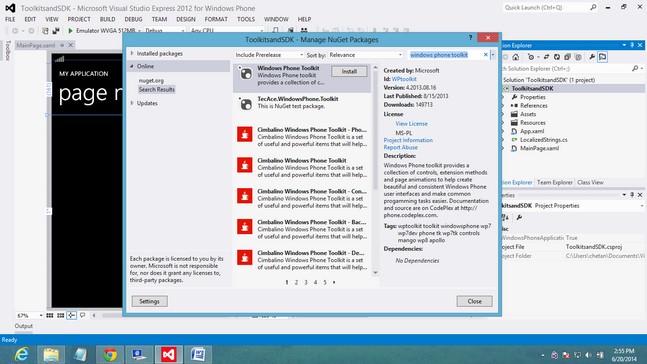Open Google Chrome from the taskbar

point(110,355)
